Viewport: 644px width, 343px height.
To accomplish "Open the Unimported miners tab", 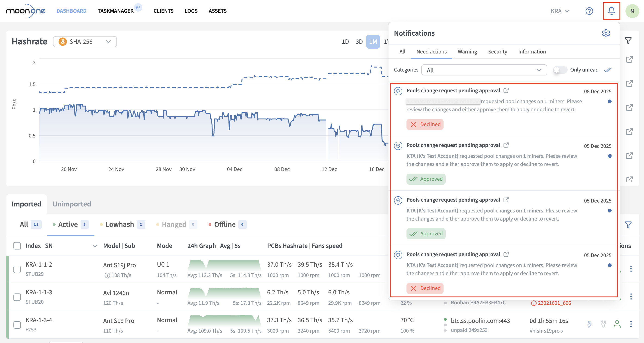I will coord(72,204).
